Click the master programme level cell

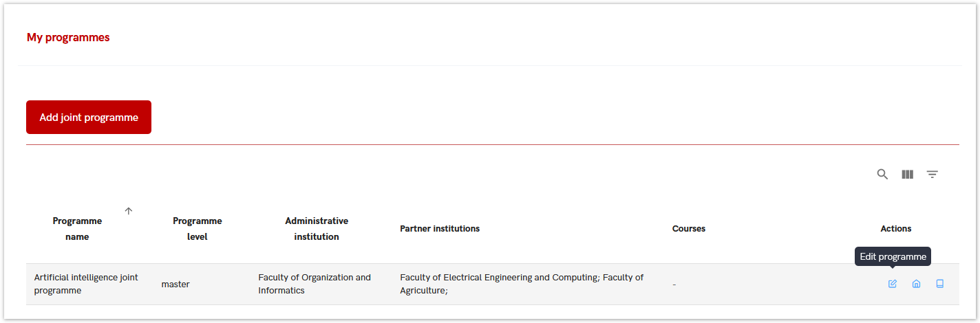tap(175, 284)
